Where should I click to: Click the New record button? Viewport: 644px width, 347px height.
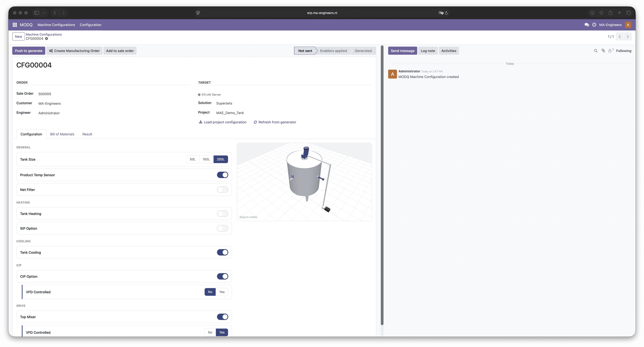(x=18, y=37)
